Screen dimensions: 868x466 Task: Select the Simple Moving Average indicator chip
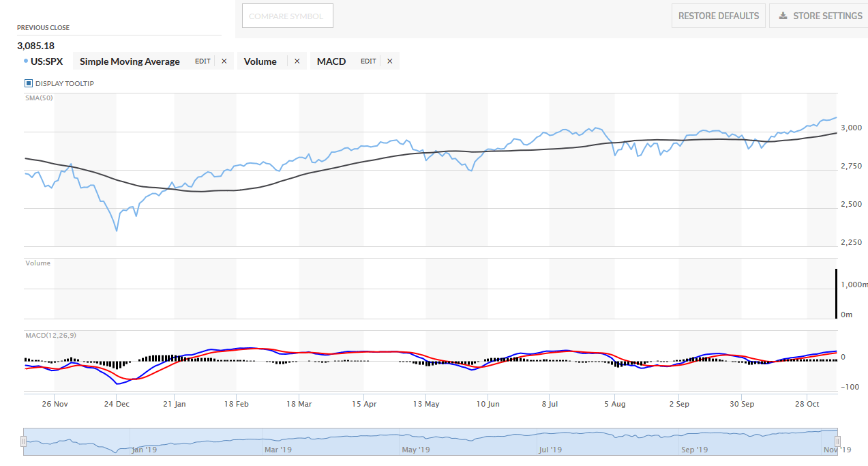click(x=129, y=61)
